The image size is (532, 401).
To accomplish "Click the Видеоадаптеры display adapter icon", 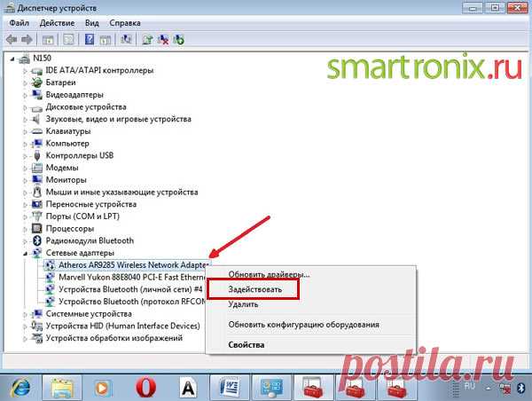I will [36, 95].
